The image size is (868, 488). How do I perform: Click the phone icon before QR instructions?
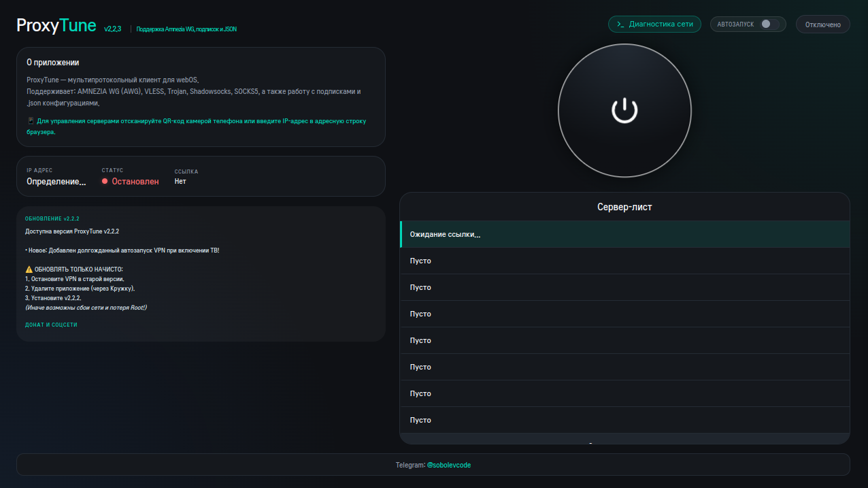(x=31, y=121)
